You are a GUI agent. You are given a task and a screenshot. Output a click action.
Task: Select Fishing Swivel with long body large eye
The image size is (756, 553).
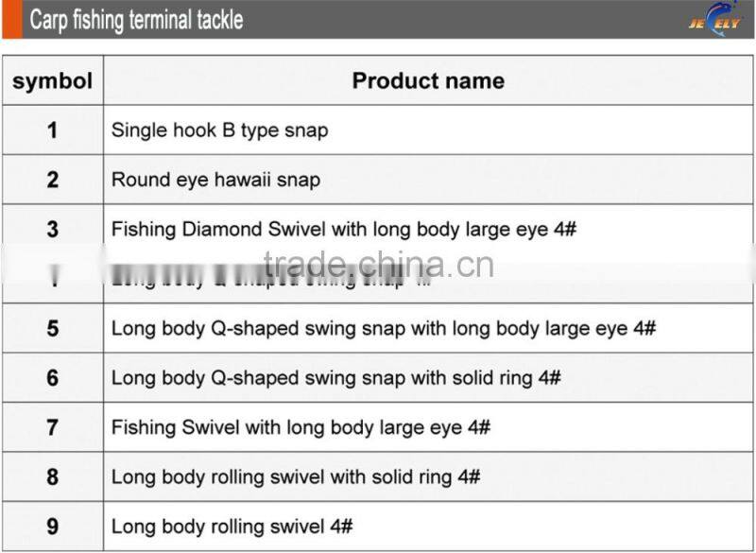(301, 427)
